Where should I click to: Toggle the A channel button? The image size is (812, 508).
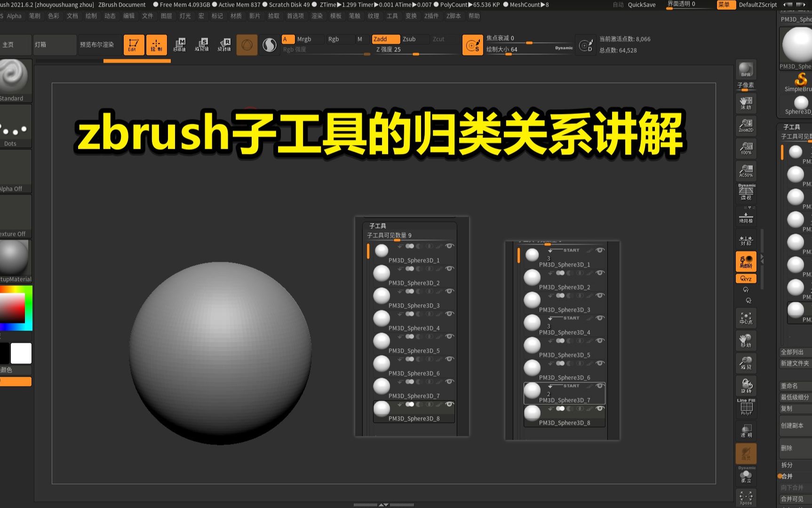pos(288,39)
